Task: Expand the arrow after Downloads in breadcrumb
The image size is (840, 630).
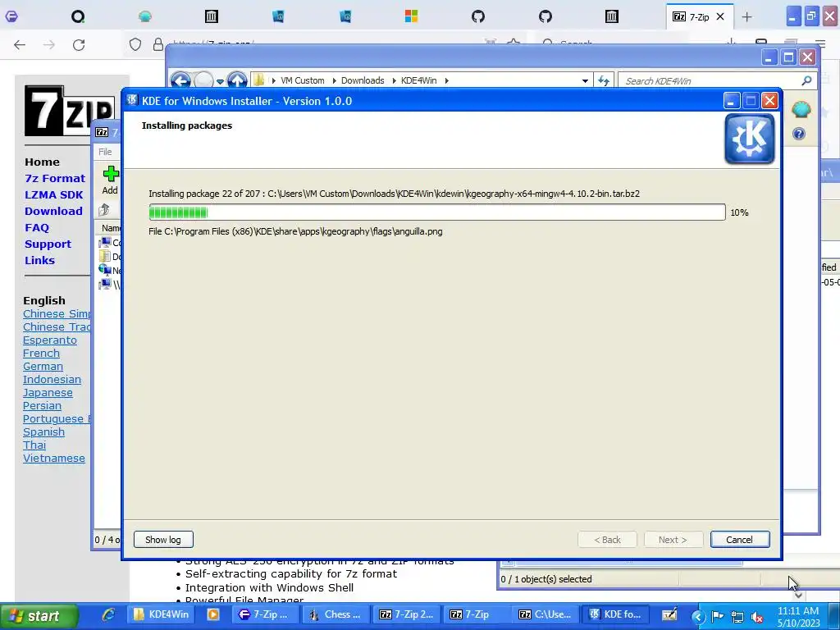Action: 395,81
